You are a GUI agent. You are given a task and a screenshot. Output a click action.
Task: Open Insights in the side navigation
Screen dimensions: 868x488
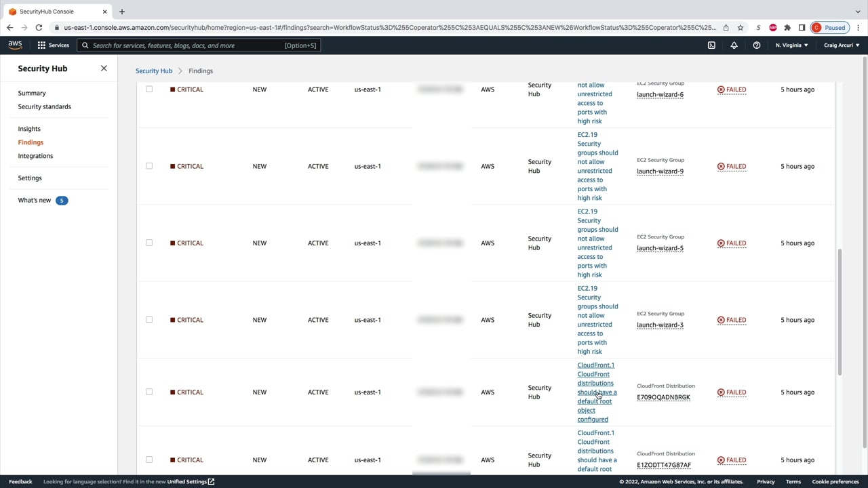(29, 129)
